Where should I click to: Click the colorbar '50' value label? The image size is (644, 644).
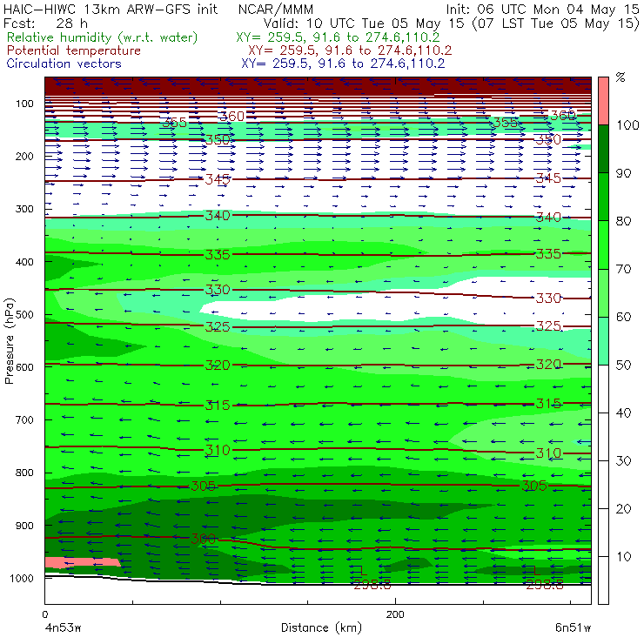[623, 365]
